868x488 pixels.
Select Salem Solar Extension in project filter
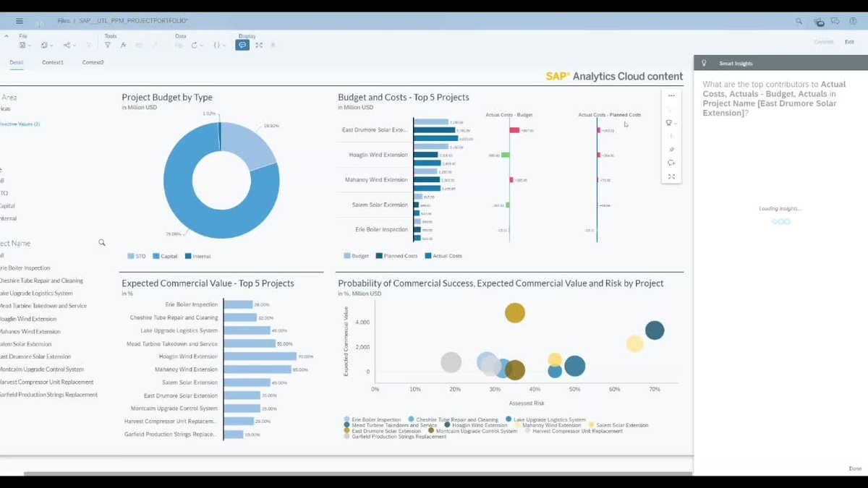tap(27, 344)
